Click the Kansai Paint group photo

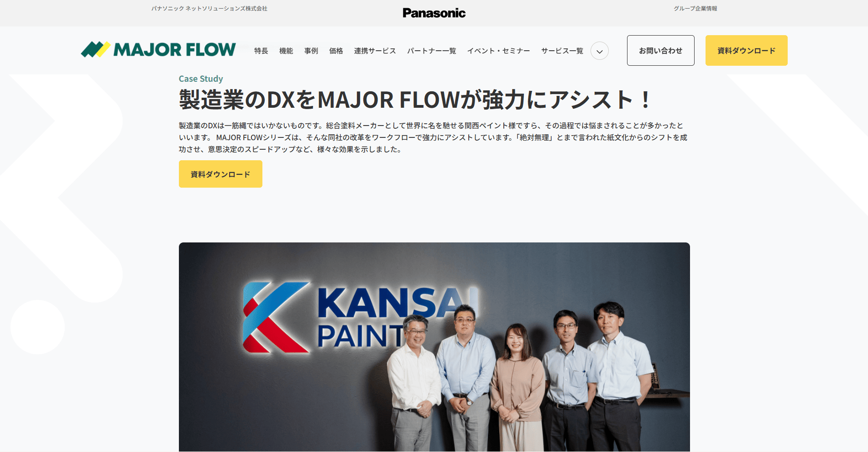tap(434, 347)
